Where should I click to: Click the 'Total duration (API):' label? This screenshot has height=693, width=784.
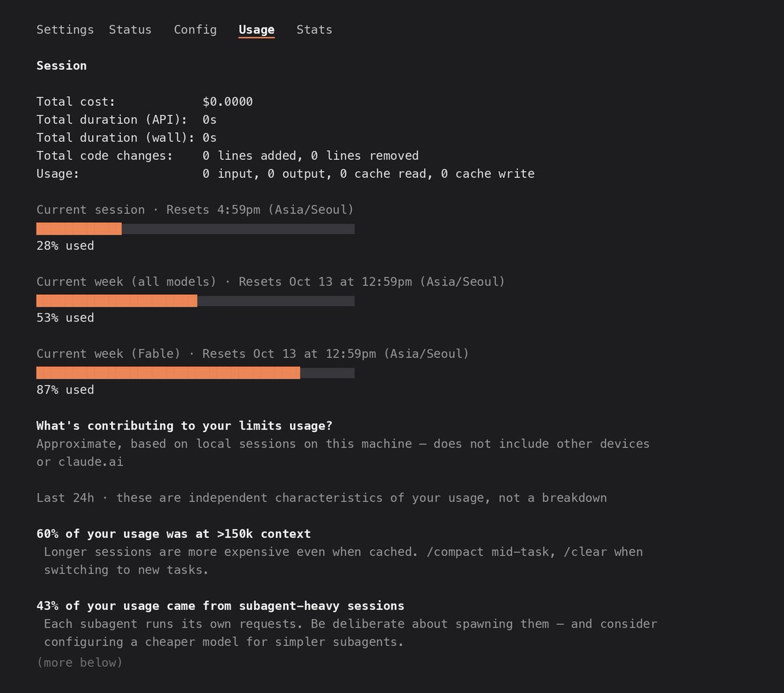[x=112, y=120]
